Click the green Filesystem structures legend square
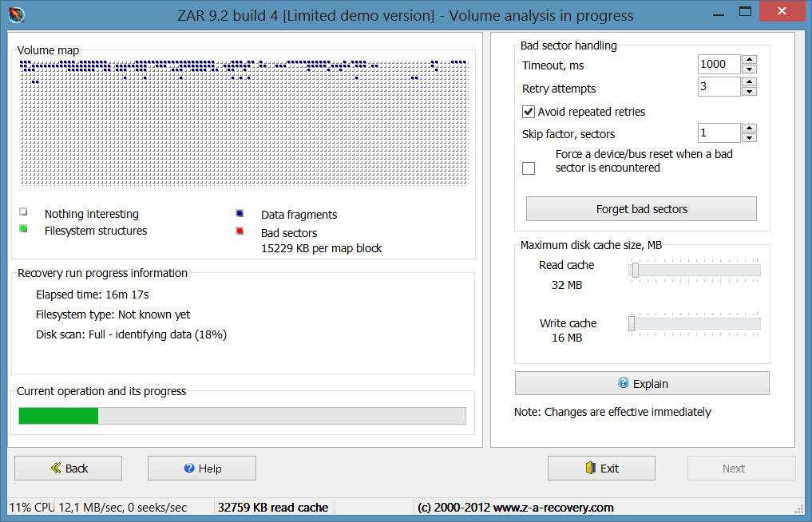 (23, 229)
